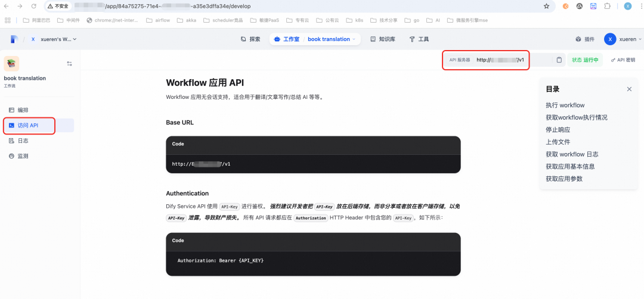Select 监测 in the left sidebar

tap(23, 156)
